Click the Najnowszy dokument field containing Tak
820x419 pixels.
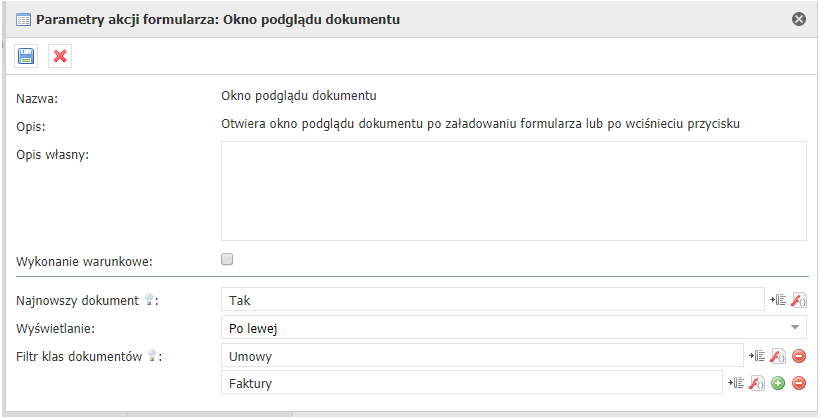coord(491,299)
